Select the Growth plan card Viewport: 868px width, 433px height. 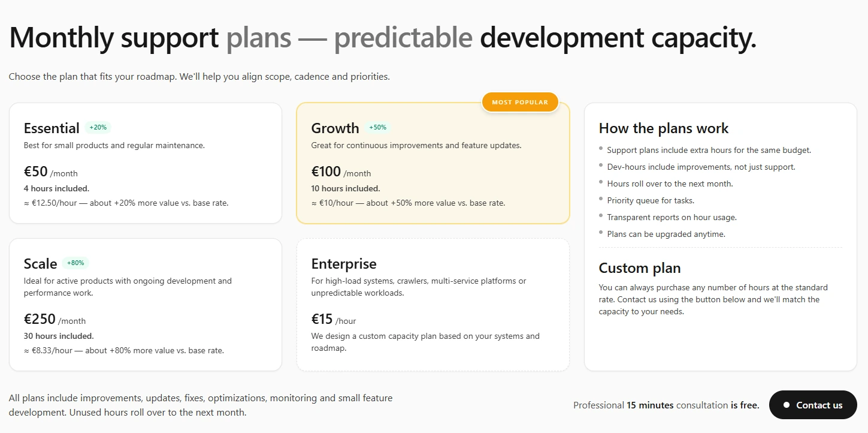tap(433, 162)
